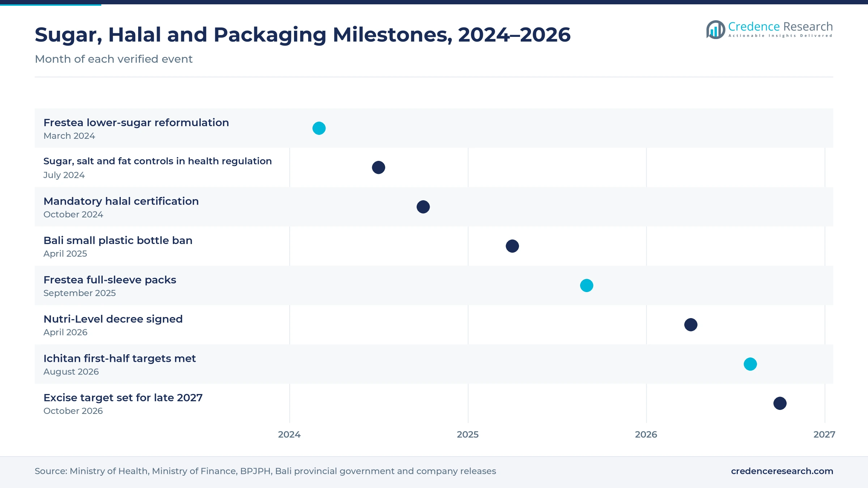868x488 pixels.
Task: Click the chart title Sugar, Halal and Packaging Milestones
Action: pyautogui.click(x=303, y=35)
